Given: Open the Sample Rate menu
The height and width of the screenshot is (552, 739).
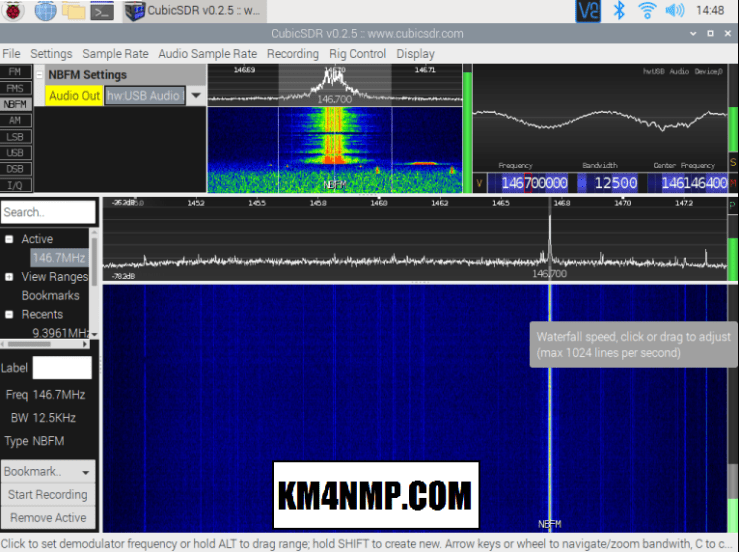Looking at the screenshot, I should point(115,53).
